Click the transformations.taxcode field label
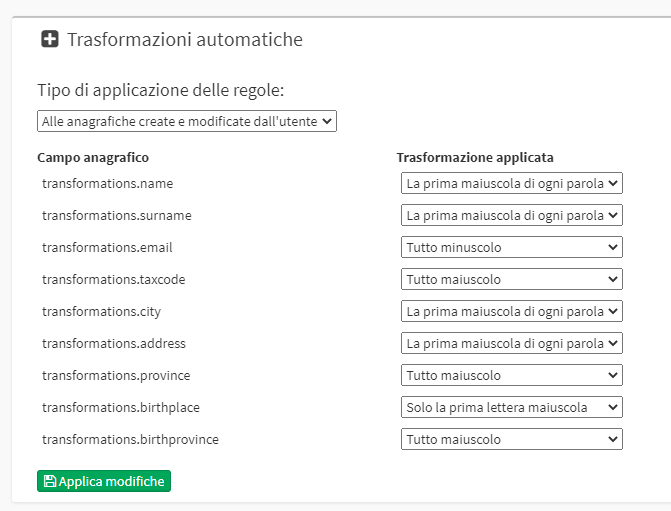Screen dimensions: 671x511 [113, 279]
